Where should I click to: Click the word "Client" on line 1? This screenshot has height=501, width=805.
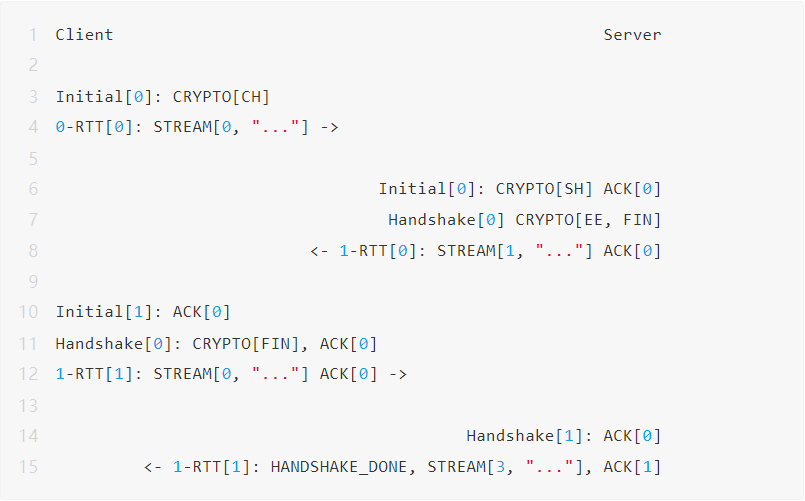tap(84, 35)
